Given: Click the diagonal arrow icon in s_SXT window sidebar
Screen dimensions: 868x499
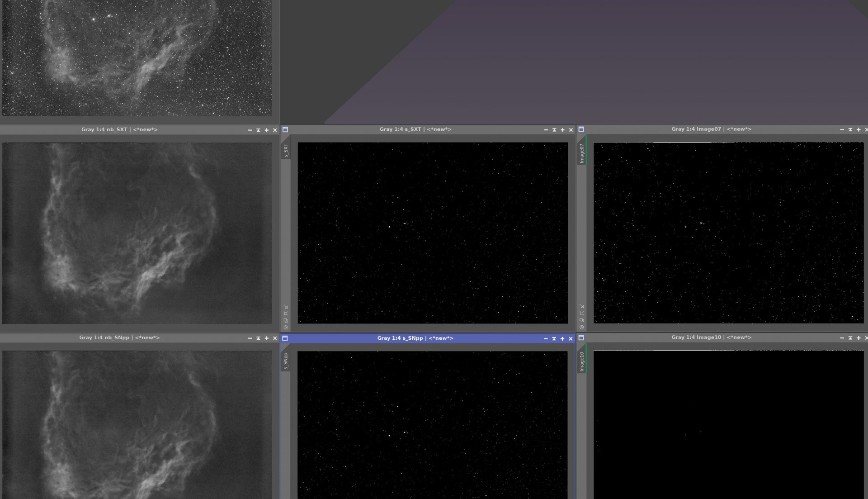Looking at the screenshot, I should (286, 306).
